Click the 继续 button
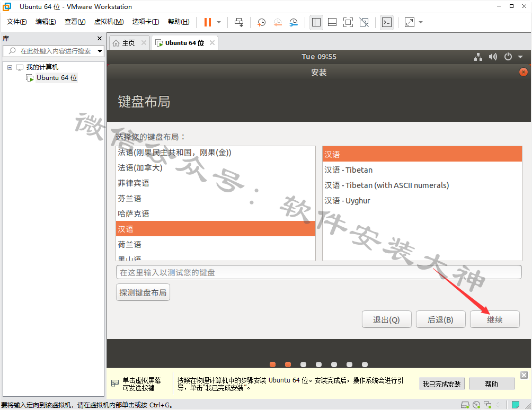The height and width of the screenshot is (410, 532). pos(495,319)
